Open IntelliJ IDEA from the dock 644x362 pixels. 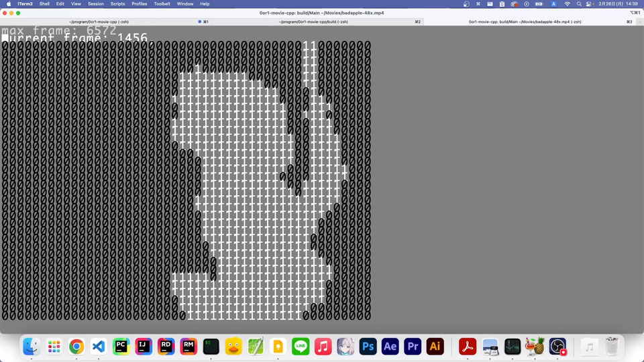(x=144, y=347)
